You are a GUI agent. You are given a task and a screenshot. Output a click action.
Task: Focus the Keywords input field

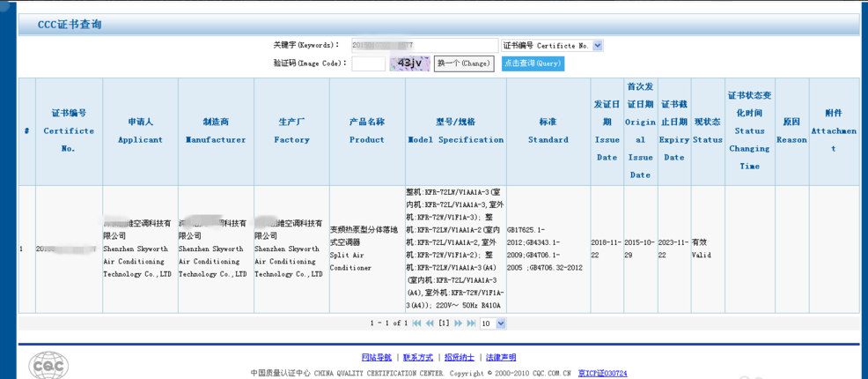tap(424, 46)
